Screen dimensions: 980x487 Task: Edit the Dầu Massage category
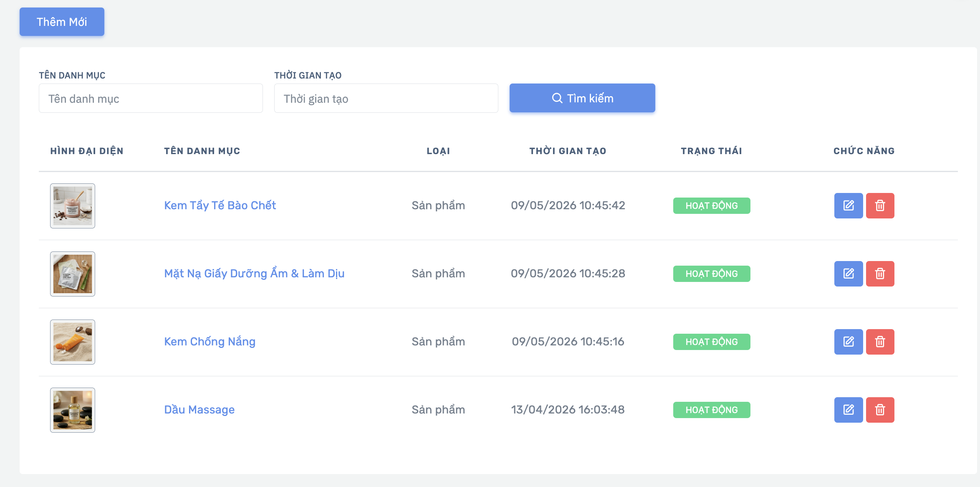pyautogui.click(x=849, y=410)
